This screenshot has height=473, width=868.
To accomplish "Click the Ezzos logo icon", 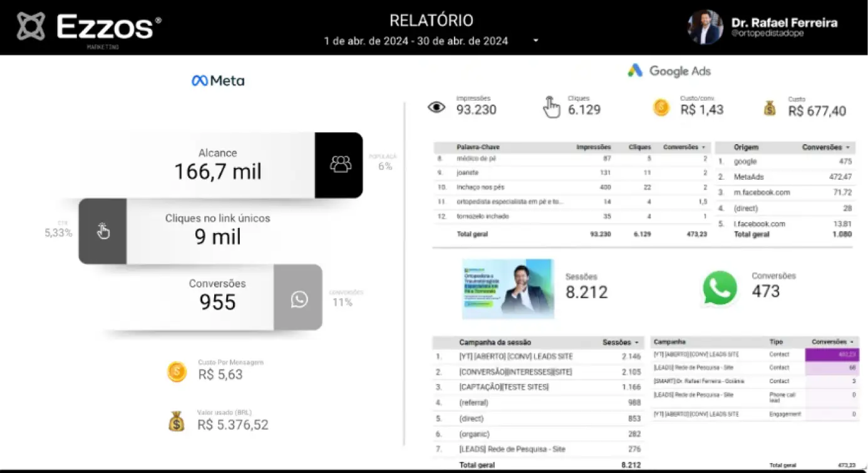I will [31, 26].
